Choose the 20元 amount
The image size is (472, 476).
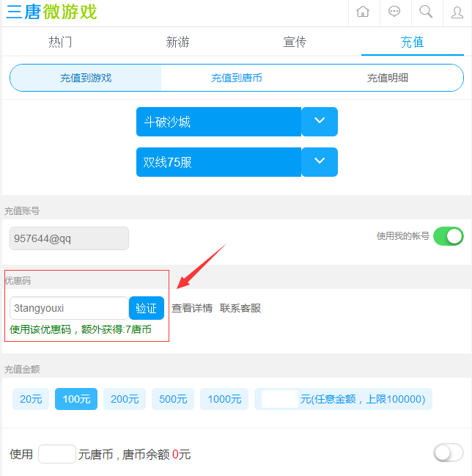click(x=31, y=399)
